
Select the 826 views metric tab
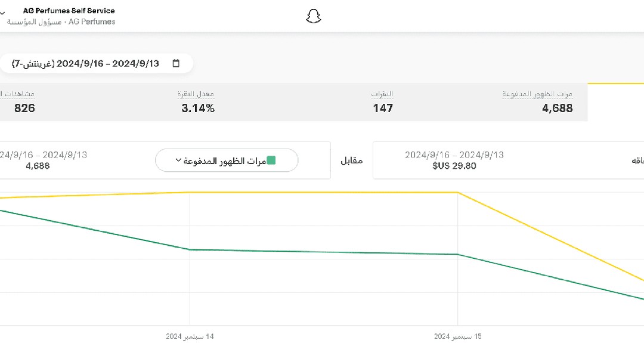point(24,102)
